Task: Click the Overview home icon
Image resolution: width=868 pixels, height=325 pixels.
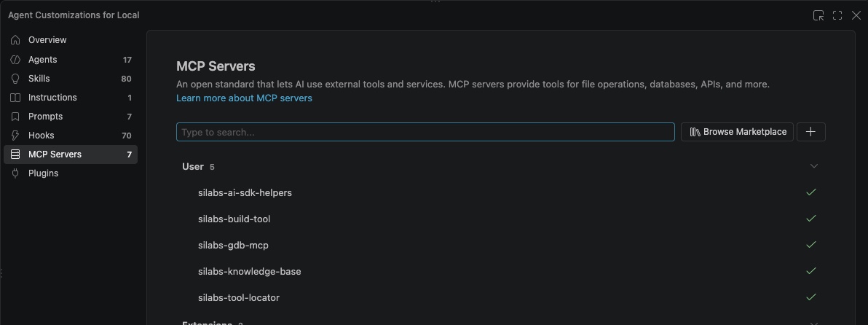Action: click(x=15, y=40)
